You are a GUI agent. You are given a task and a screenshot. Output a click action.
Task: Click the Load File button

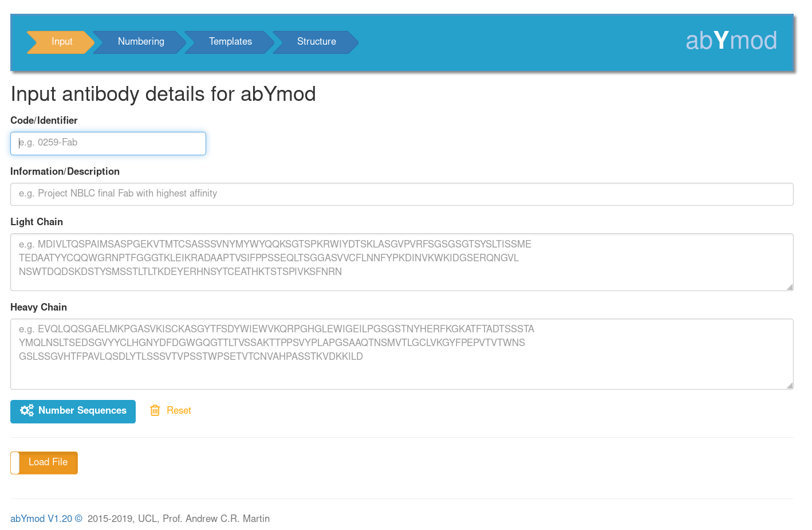point(44,462)
